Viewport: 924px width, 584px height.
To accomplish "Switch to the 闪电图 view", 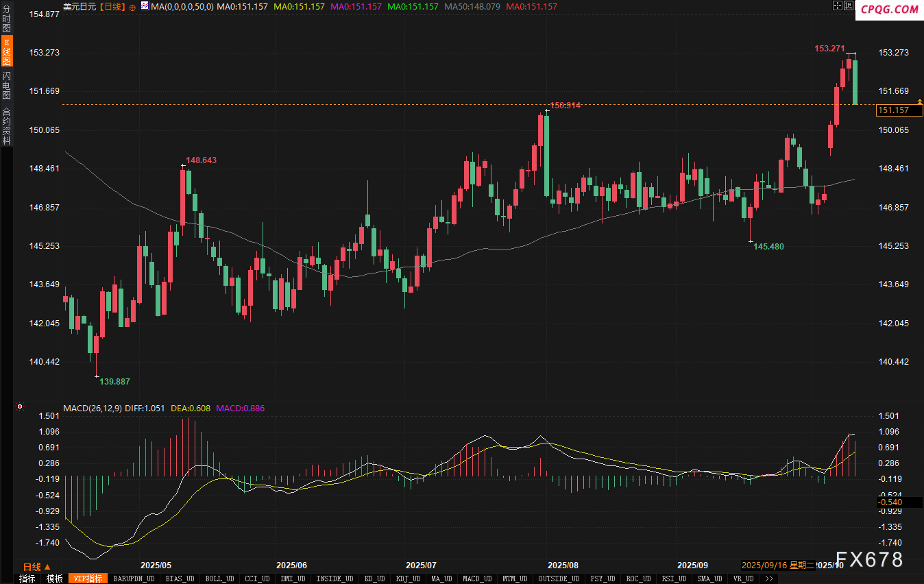I will [7, 85].
